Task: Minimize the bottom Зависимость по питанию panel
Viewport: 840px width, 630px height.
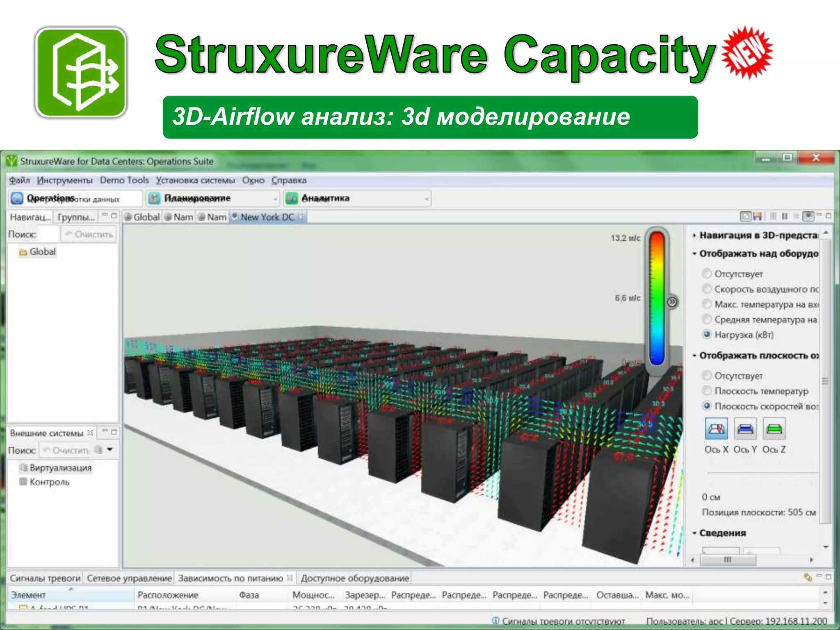Action: pyautogui.click(x=819, y=576)
